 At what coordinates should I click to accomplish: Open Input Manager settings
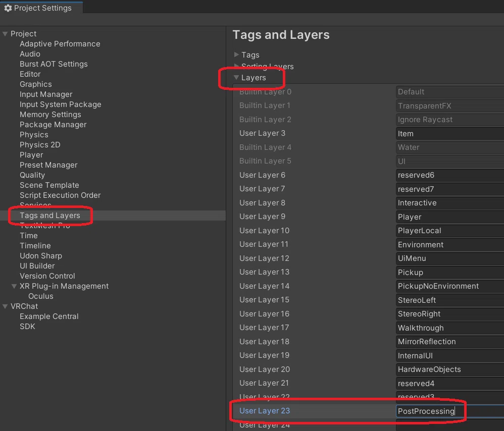(46, 94)
